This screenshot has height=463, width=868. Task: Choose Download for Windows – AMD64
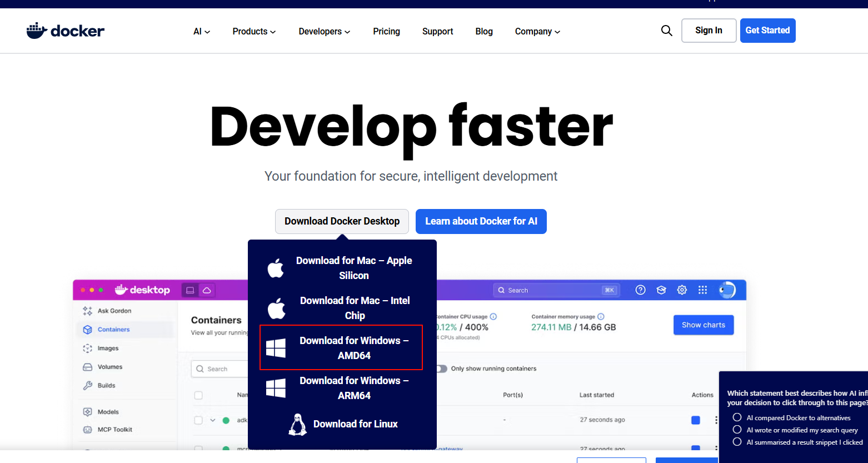click(341, 347)
